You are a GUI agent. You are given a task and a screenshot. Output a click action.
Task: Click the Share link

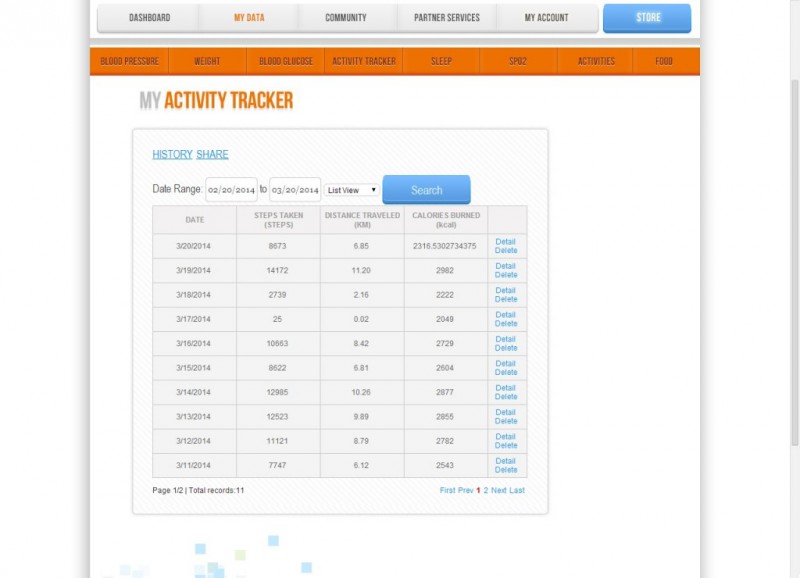(x=212, y=155)
